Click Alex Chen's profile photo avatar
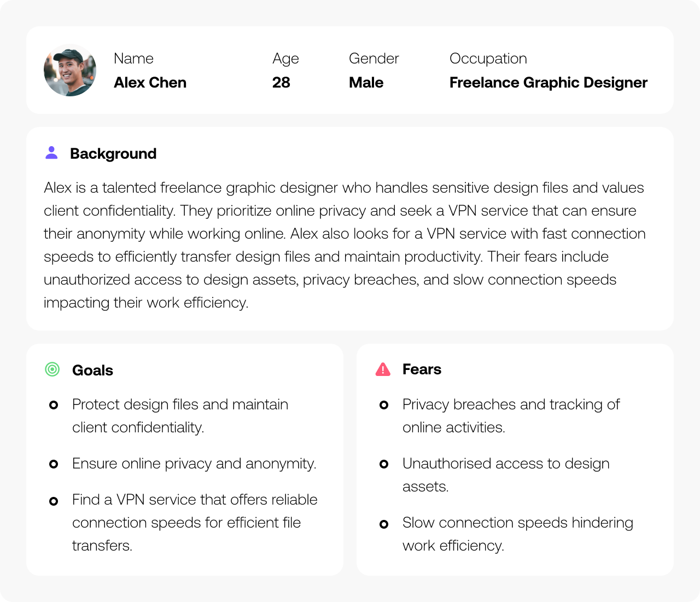Screen dimensions: 700x602 pyautogui.click(x=70, y=70)
